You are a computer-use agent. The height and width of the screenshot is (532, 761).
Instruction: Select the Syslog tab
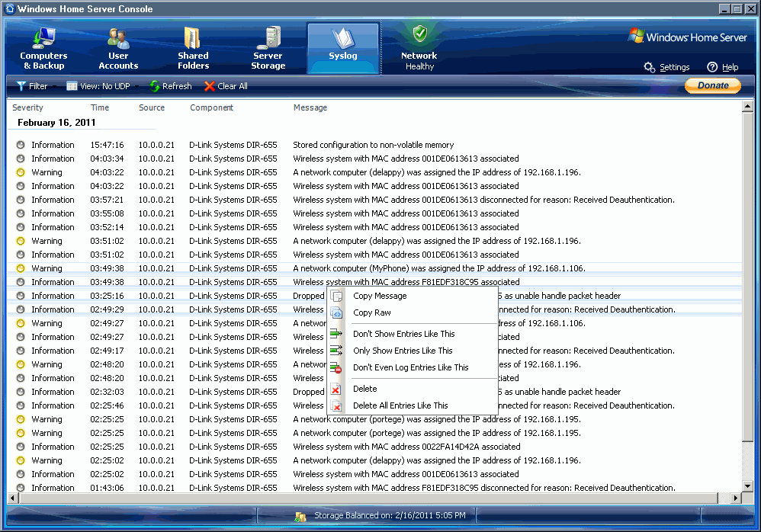tap(342, 49)
